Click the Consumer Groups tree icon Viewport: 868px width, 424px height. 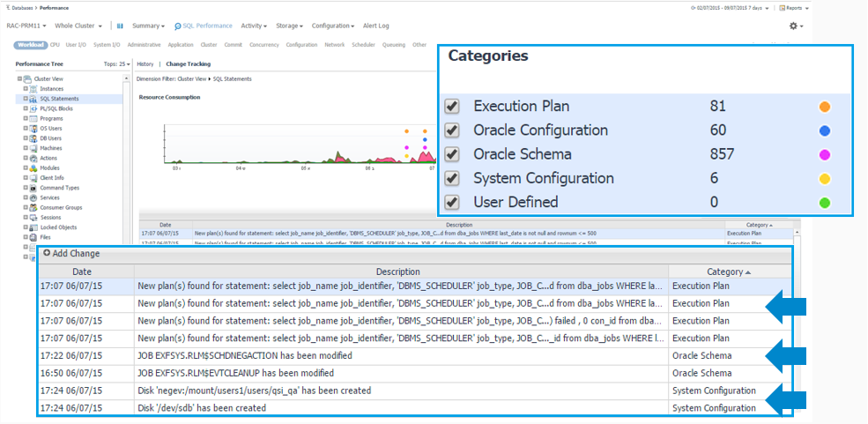(33, 207)
